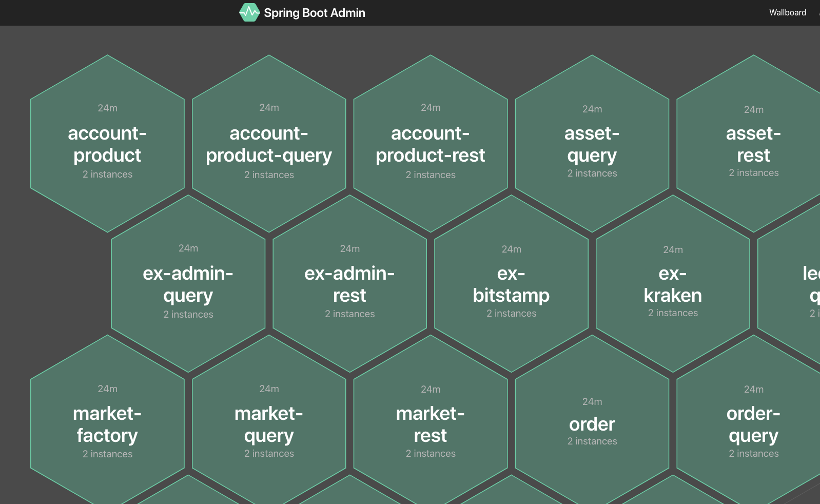The height and width of the screenshot is (504, 820).
Task: Click '2 instances' under ex-kraken
Action: (673, 313)
